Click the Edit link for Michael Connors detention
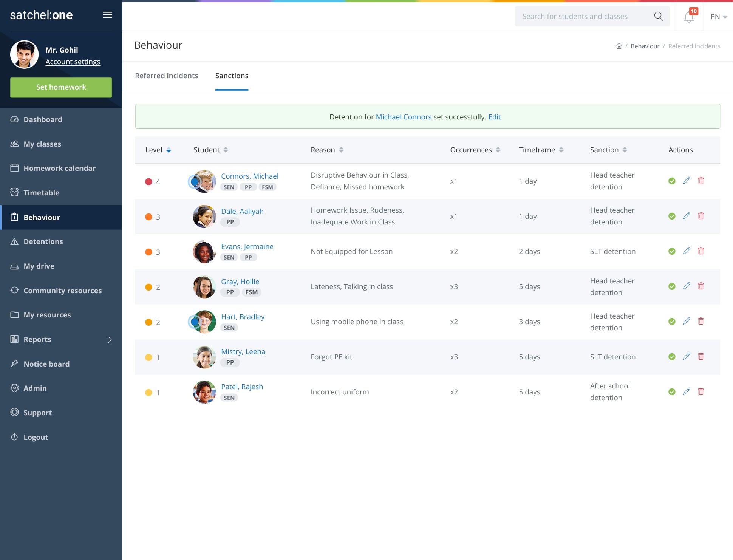 click(x=494, y=116)
